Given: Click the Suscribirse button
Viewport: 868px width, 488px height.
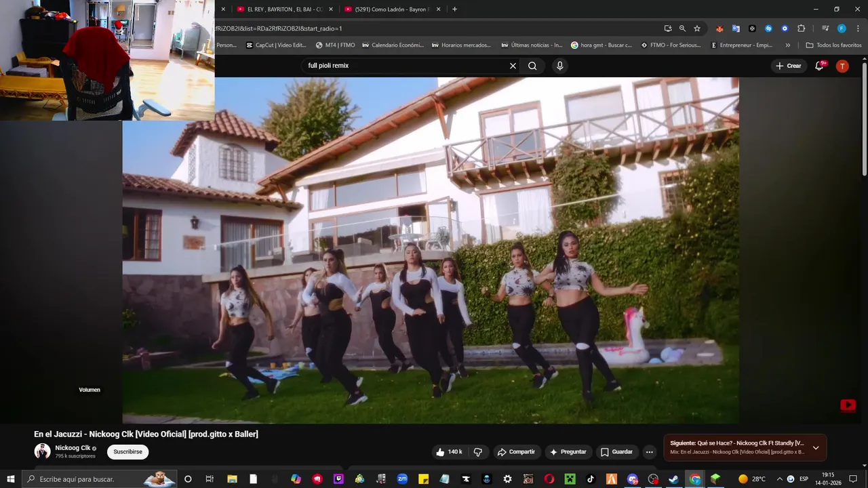Looking at the screenshot, I should [x=127, y=451].
